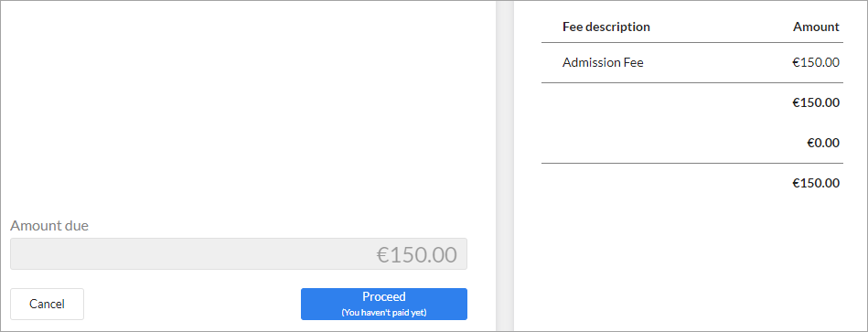The width and height of the screenshot is (868, 332).
Task: Click the separator line under table headers
Action: 692,43
